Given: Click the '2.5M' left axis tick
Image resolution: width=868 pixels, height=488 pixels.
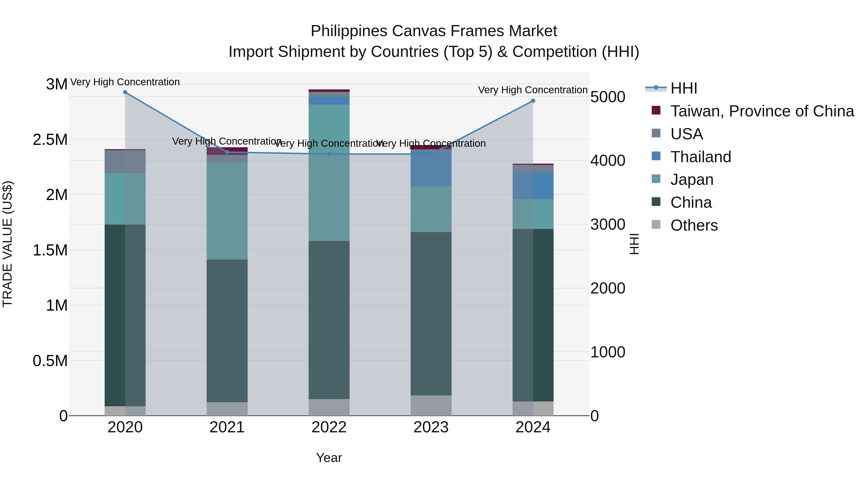Looking at the screenshot, I should (x=50, y=140).
